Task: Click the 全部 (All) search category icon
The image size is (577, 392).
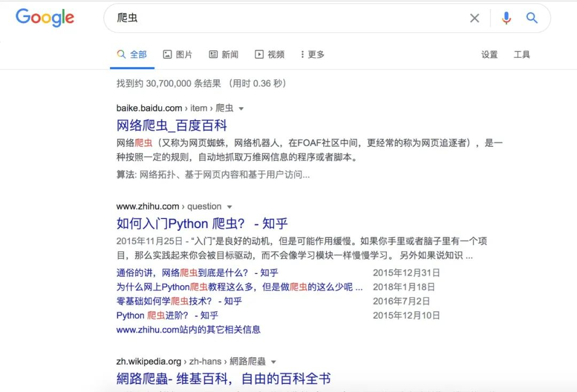Action: pyautogui.click(x=122, y=54)
